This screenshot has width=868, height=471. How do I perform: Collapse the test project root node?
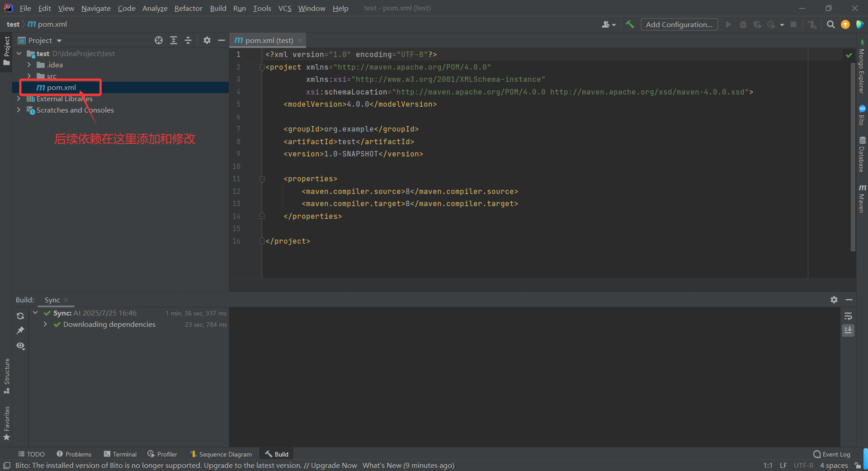tap(19, 53)
